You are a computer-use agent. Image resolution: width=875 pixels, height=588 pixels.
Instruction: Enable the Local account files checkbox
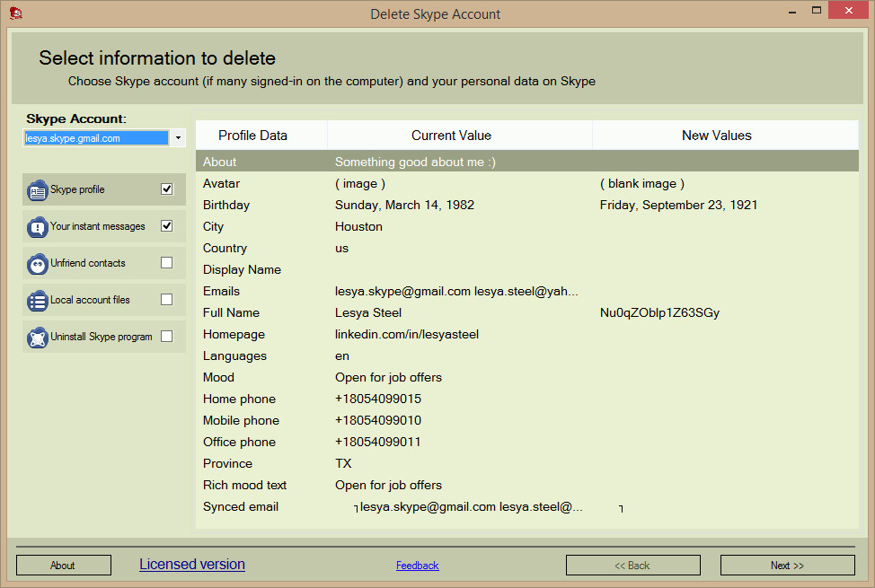point(166,300)
